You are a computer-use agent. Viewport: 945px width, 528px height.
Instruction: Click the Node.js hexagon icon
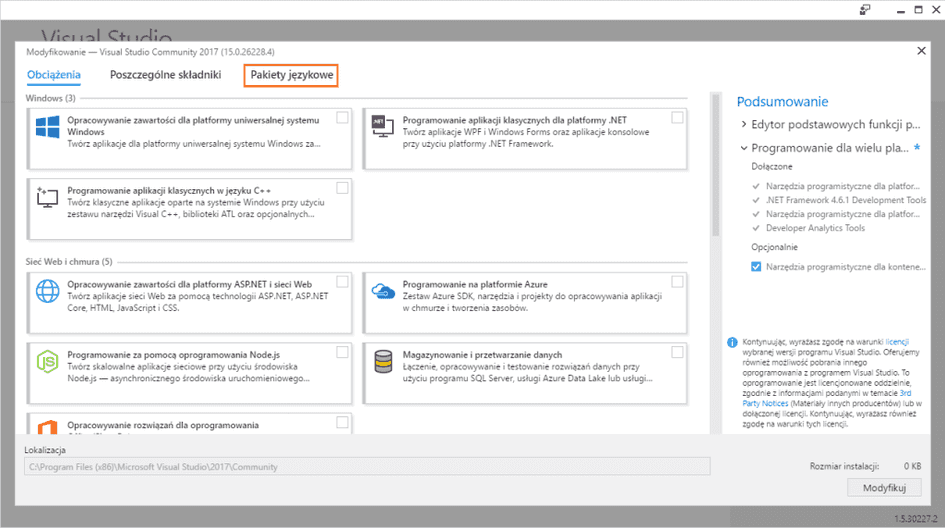pos(47,360)
